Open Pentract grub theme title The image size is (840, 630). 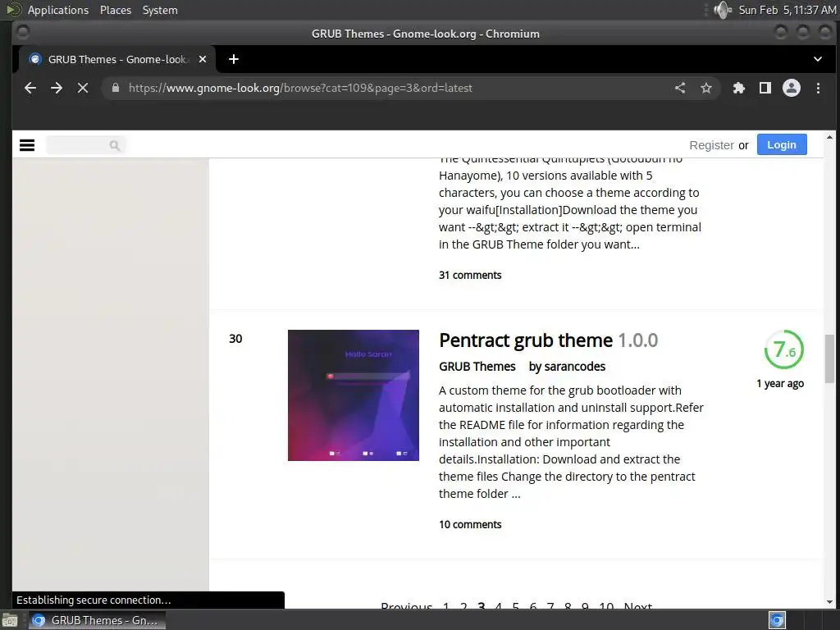point(526,340)
